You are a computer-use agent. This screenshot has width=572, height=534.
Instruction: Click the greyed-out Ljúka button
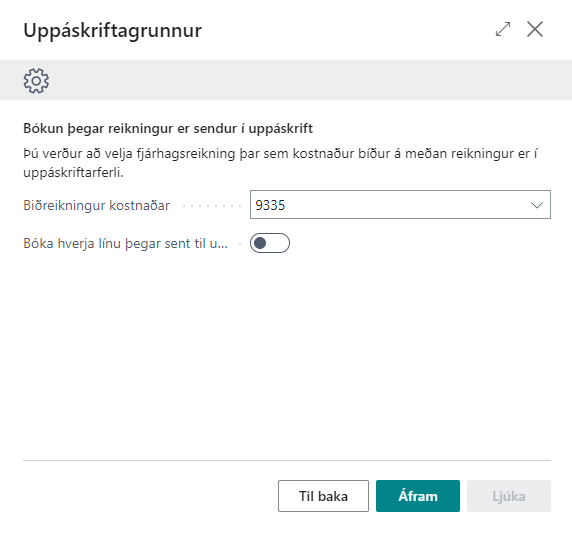pos(509,496)
